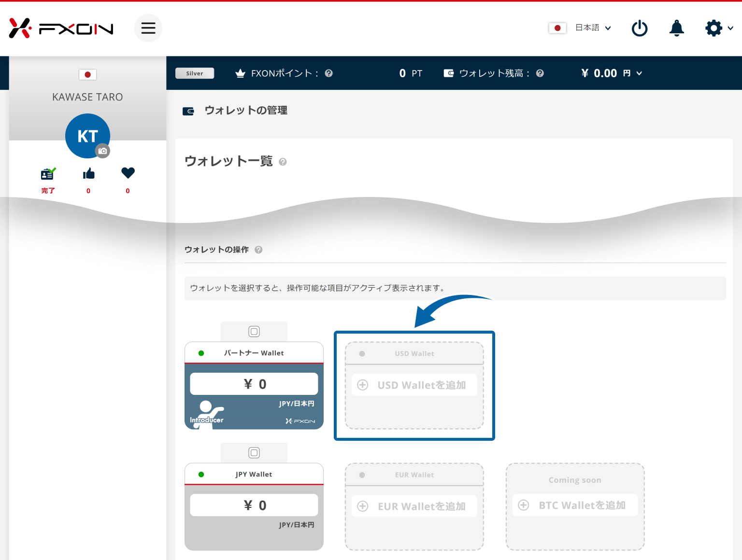The width and height of the screenshot is (742, 560).
Task: Click the thumbs-up icon
Action: [x=88, y=173]
